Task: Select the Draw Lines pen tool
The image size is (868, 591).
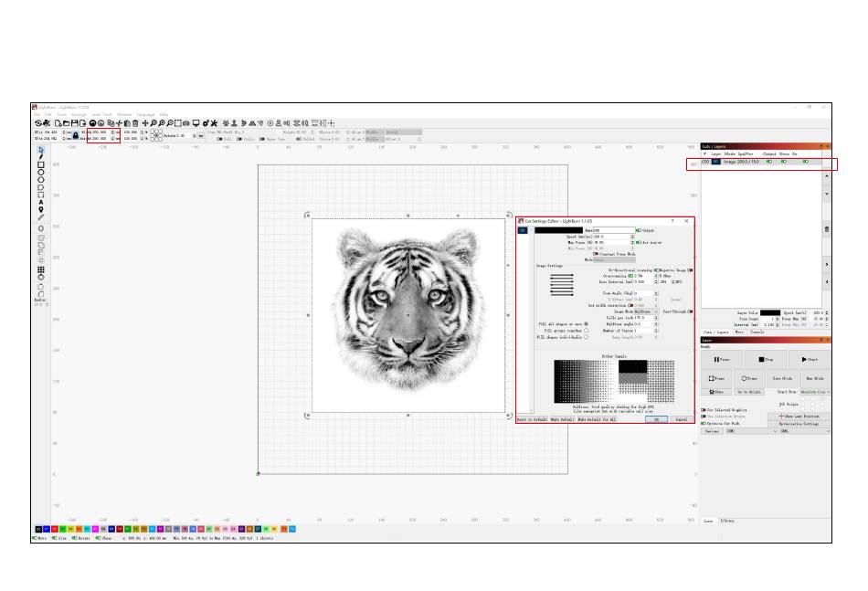Action: 40,156
